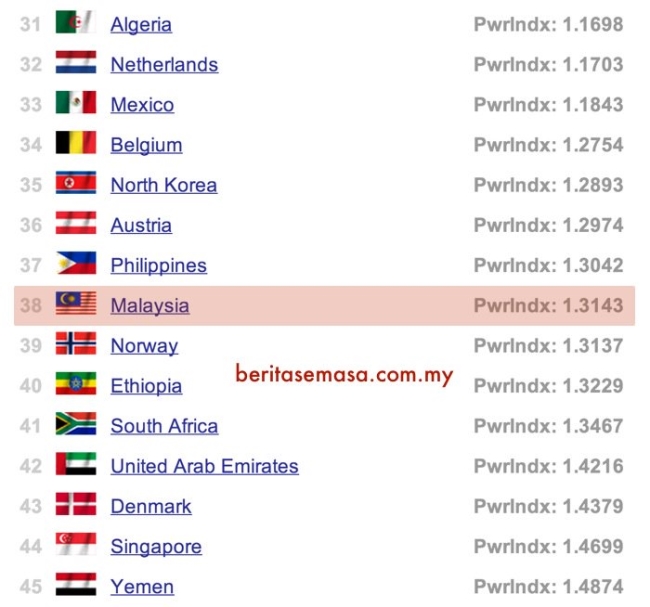Image resolution: width=650 pixels, height=607 pixels.
Task: Click the Ethiopia flag icon
Action: click(76, 384)
